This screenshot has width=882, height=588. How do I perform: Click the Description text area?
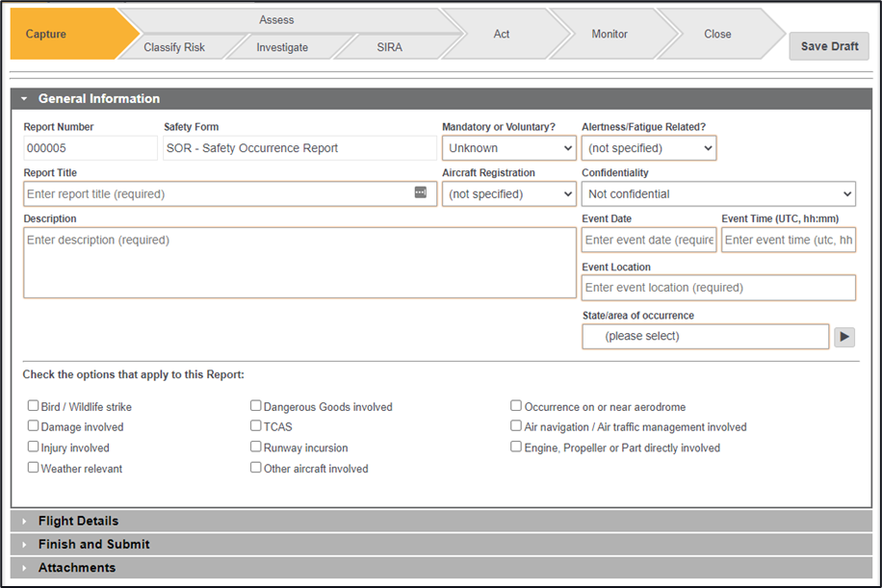pos(299,263)
